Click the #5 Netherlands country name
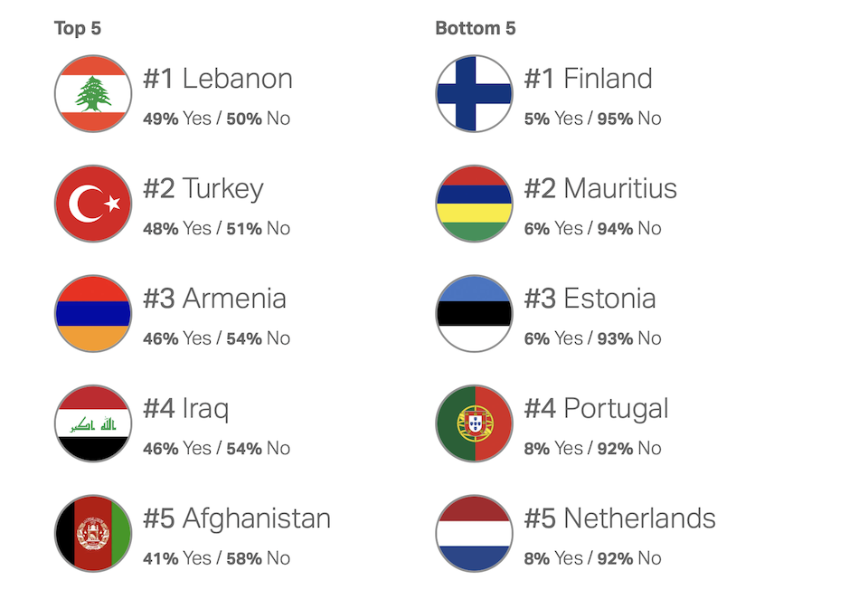 click(619, 519)
